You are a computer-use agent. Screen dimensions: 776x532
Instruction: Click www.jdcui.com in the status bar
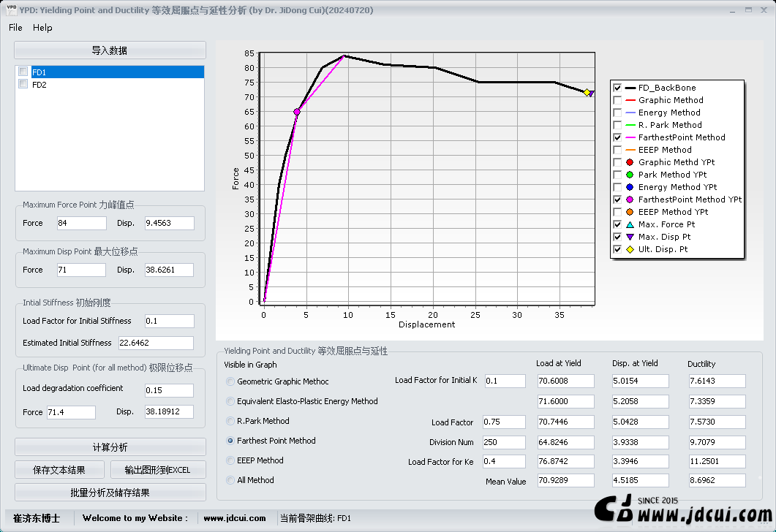coord(235,518)
